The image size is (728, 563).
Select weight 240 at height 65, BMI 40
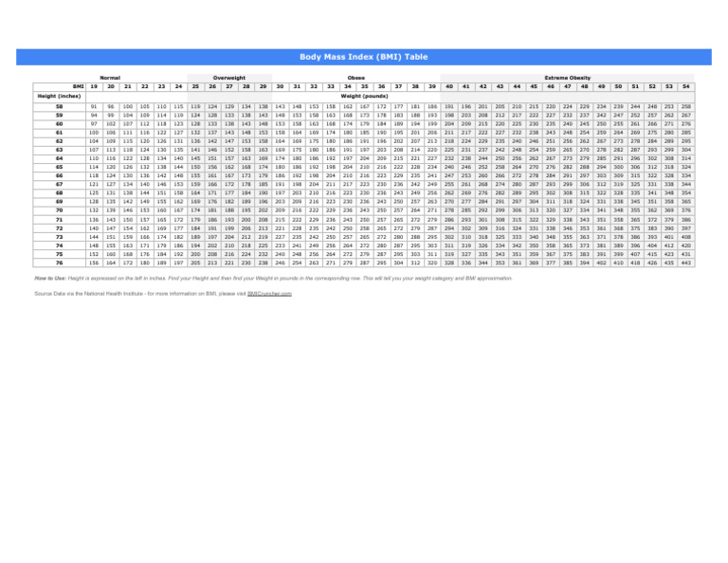[x=449, y=167]
